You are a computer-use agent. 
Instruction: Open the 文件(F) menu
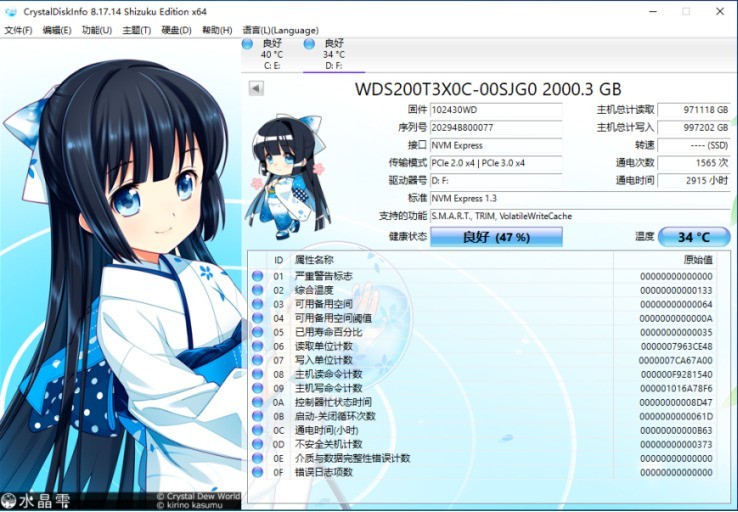click(x=18, y=31)
